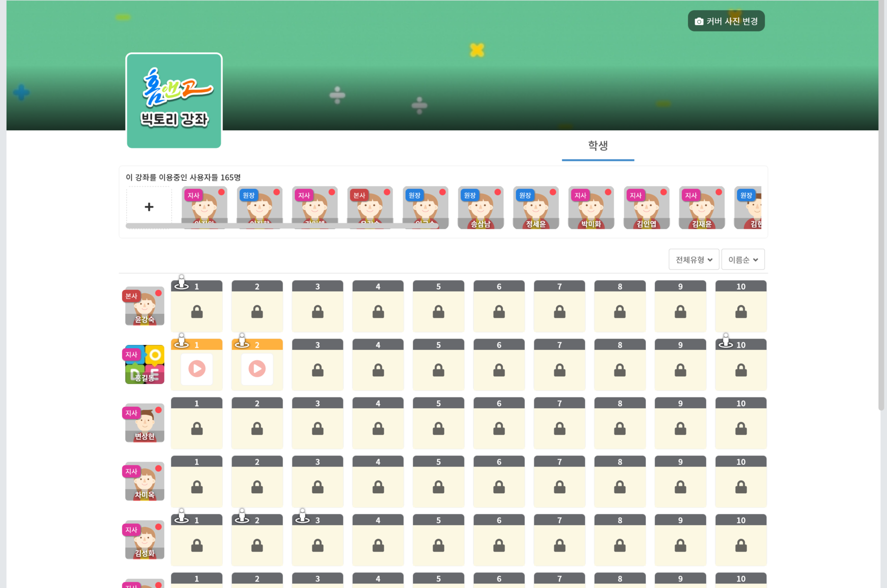Play lesson 2 in 홍길동's row
Viewport: 887px width, 588px height.
point(257,369)
